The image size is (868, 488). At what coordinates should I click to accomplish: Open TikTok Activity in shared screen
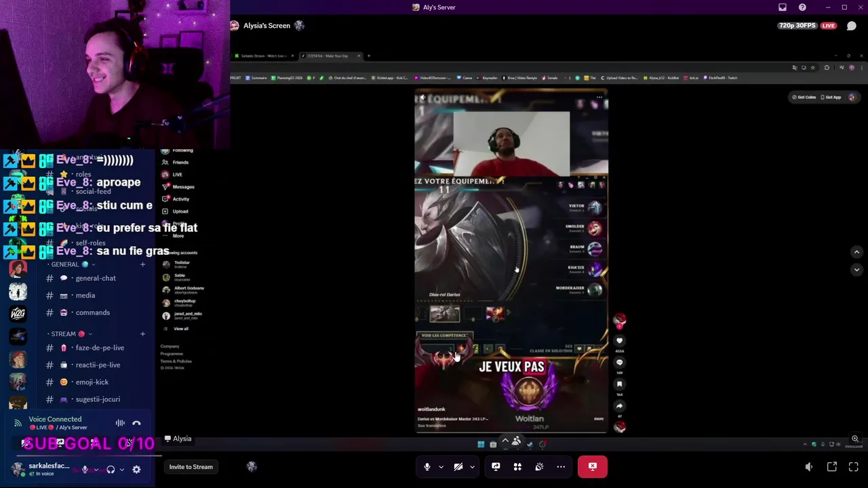point(176,199)
